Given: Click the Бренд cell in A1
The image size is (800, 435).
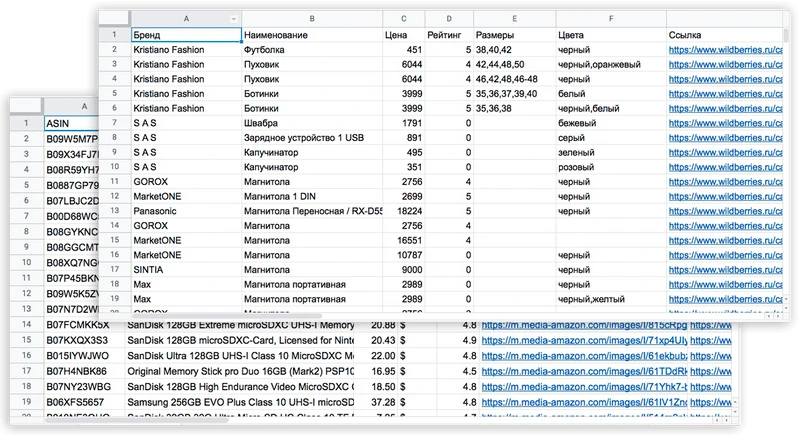Looking at the screenshot, I should pyautogui.click(x=186, y=34).
